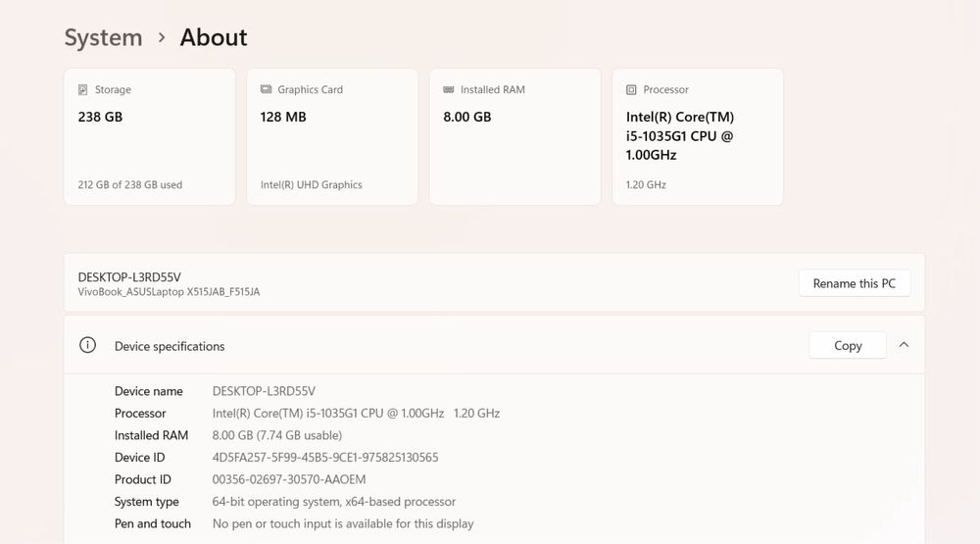
Task: Click the Device specifications header label
Action: [170, 346]
